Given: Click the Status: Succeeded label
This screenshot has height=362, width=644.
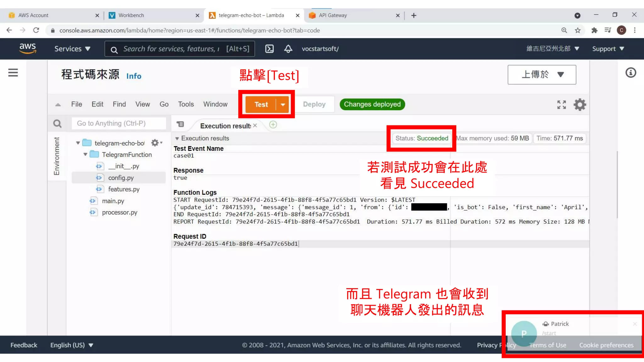Looking at the screenshot, I should [x=422, y=138].
